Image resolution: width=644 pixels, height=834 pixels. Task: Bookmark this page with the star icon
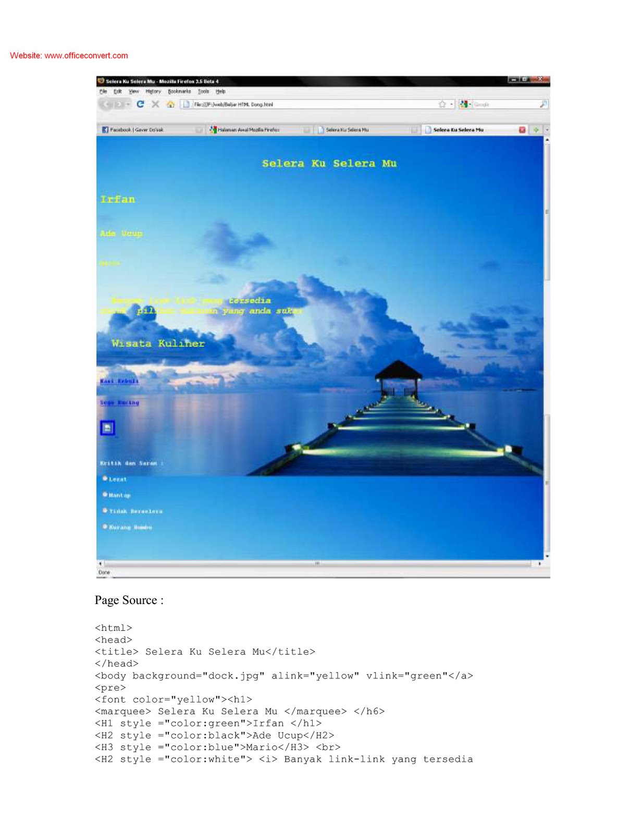pos(442,104)
